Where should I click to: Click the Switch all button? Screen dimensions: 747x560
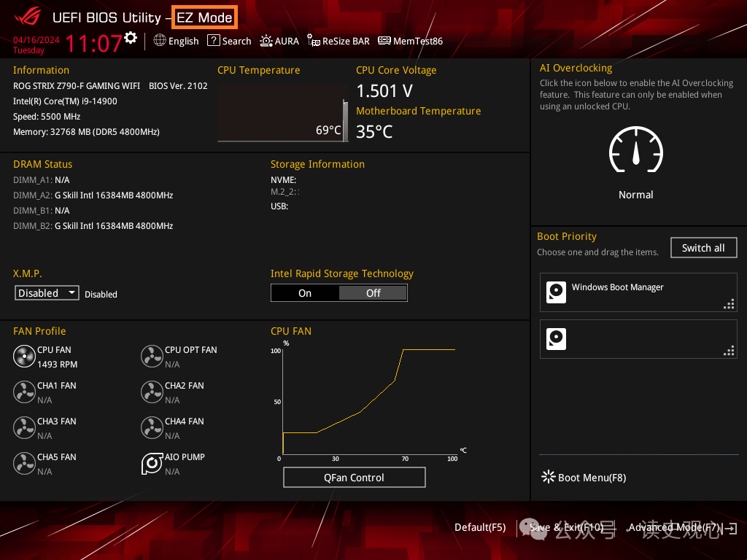(x=703, y=248)
